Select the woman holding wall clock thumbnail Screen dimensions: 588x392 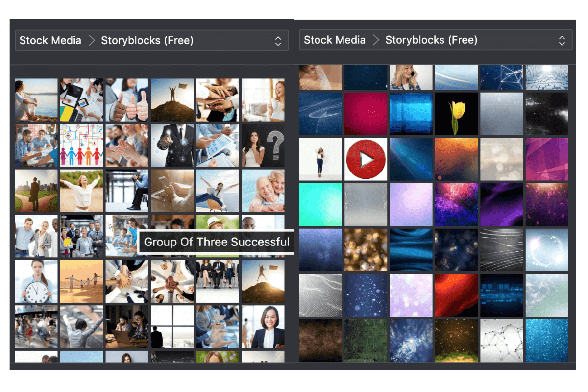pos(36,281)
